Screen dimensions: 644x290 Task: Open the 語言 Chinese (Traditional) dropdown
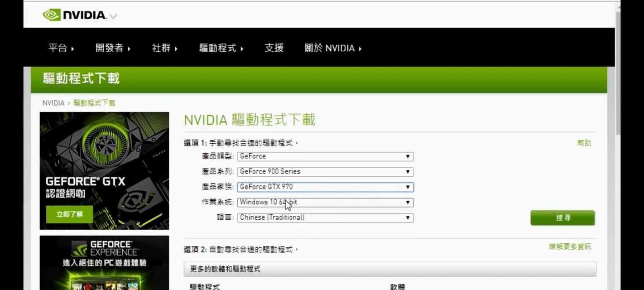(325, 217)
